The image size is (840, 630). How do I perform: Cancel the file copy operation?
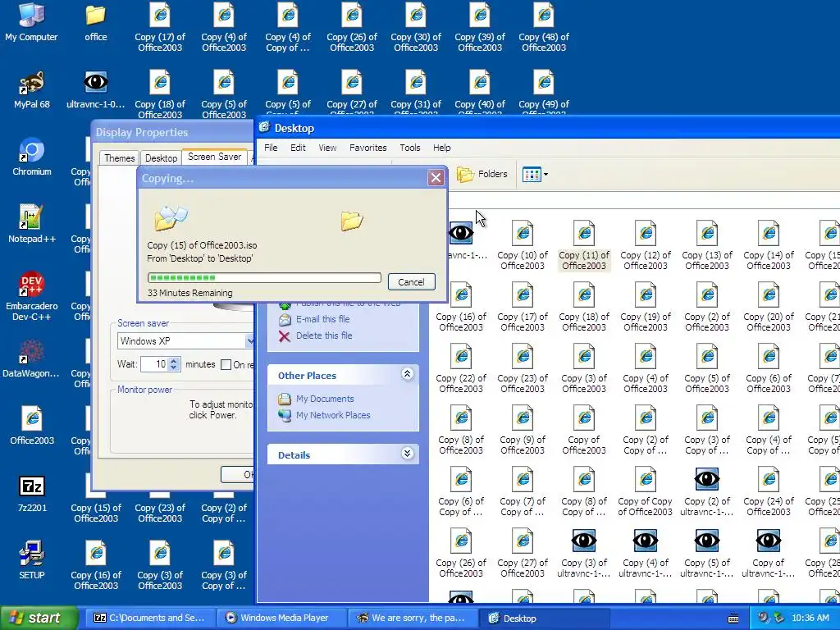(x=411, y=282)
